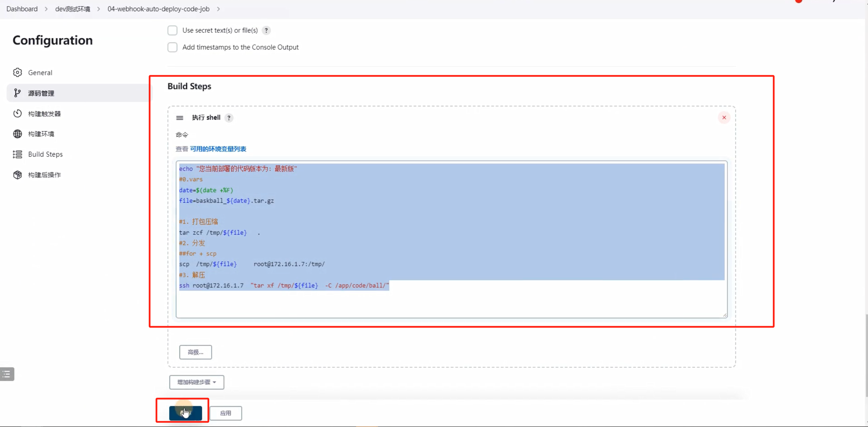The height and width of the screenshot is (427, 868).
Task: Click the 构建环境 globe icon
Action: click(17, 134)
